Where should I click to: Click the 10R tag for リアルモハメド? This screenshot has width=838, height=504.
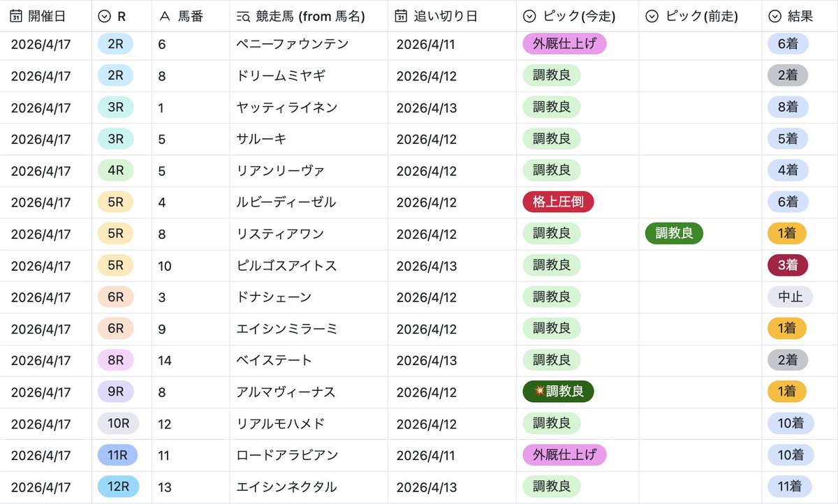tap(119, 424)
